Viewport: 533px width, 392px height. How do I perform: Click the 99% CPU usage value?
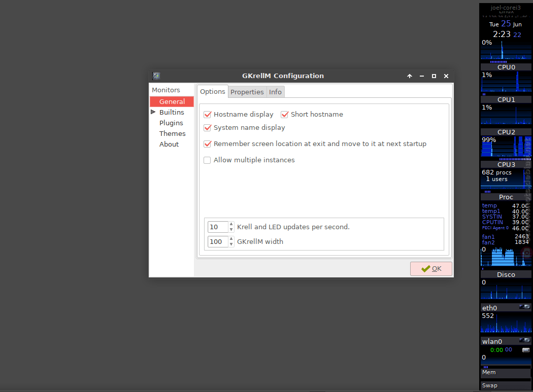click(489, 140)
